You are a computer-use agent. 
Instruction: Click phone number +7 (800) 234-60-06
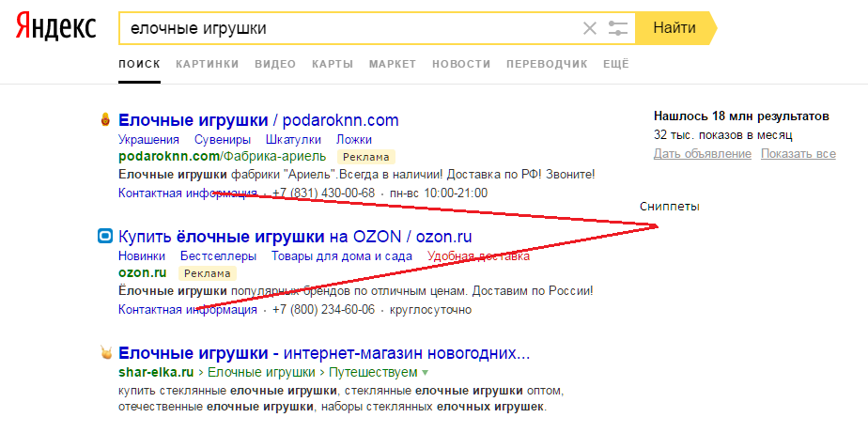(x=324, y=310)
